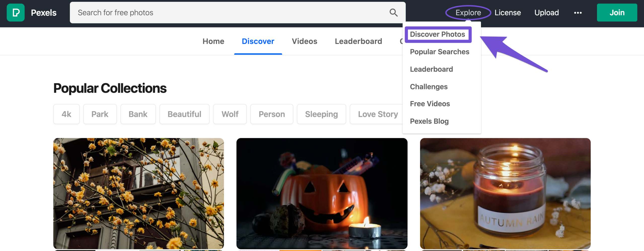Switch to the Videos tab
This screenshot has height=251, width=644.
click(x=304, y=41)
